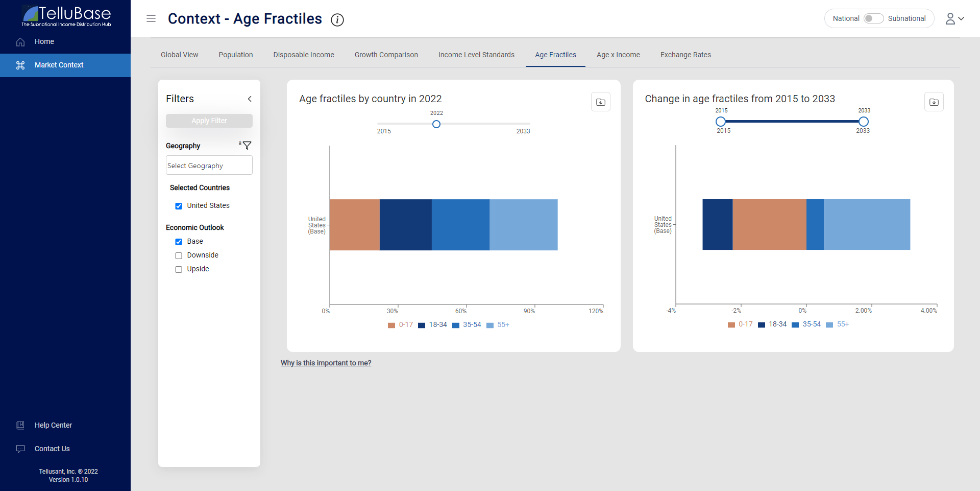Click the 55+ segment in change chart
Viewport: 980px width, 491px height.
click(x=867, y=224)
